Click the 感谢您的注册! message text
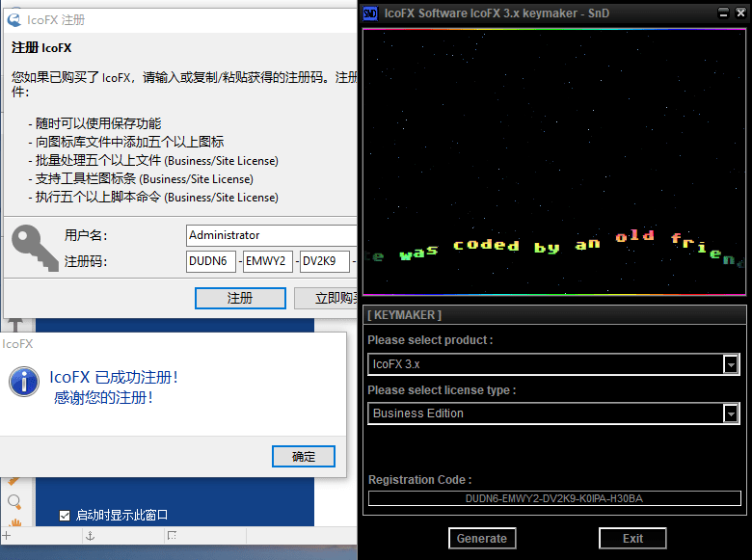 click(103, 397)
